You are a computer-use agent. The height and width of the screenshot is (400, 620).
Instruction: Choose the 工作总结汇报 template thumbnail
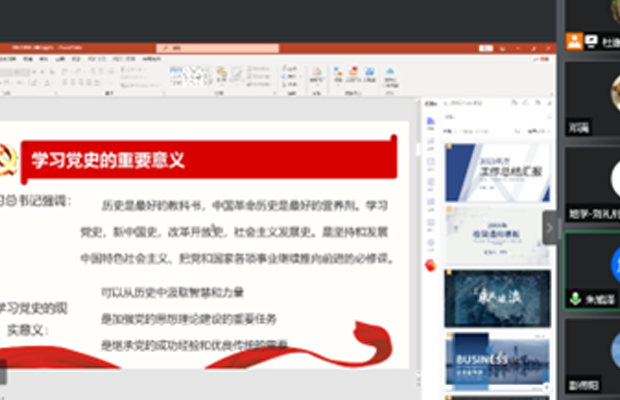click(x=497, y=170)
